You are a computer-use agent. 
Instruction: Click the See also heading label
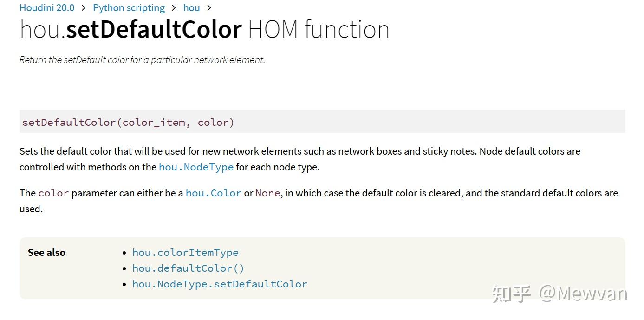click(46, 253)
